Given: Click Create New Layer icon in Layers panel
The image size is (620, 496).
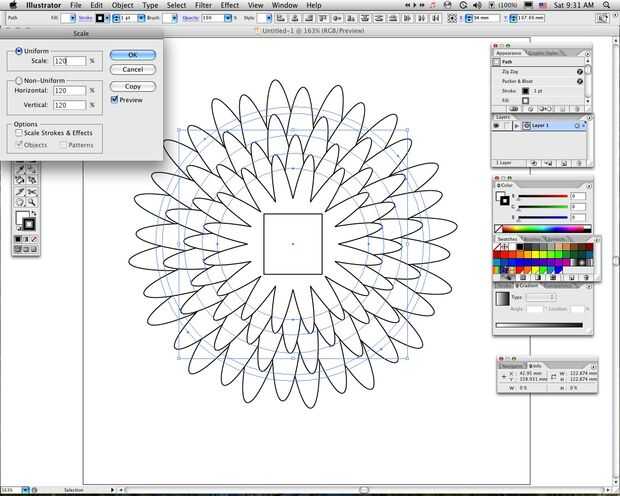Looking at the screenshot, I should [565, 163].
